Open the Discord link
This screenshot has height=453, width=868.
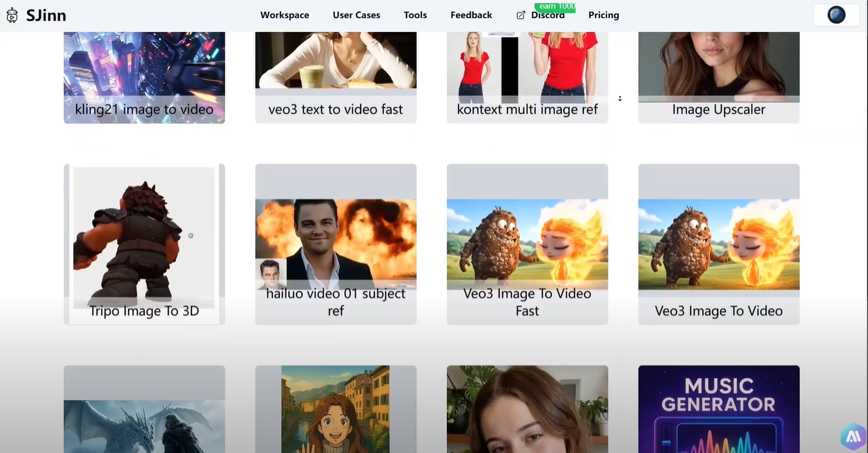click(548, 15)
